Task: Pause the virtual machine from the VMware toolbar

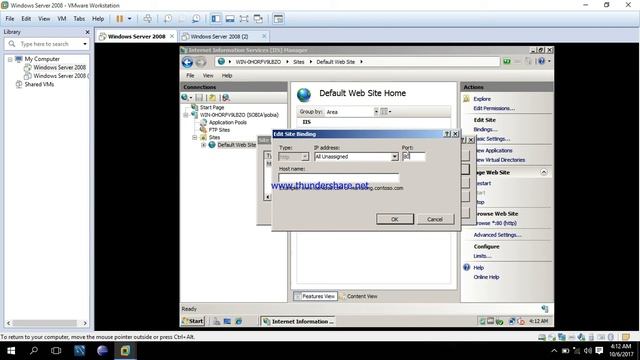Action: coord(120,19)
